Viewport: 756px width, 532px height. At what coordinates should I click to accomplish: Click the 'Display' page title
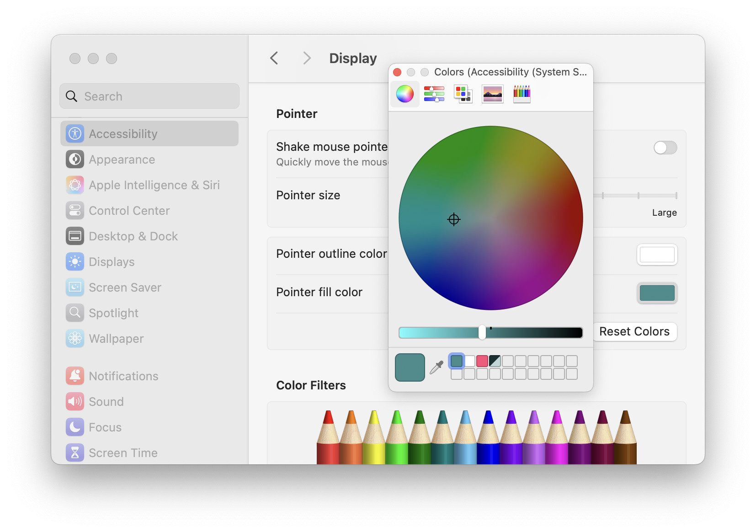click(x=353, y=58)
